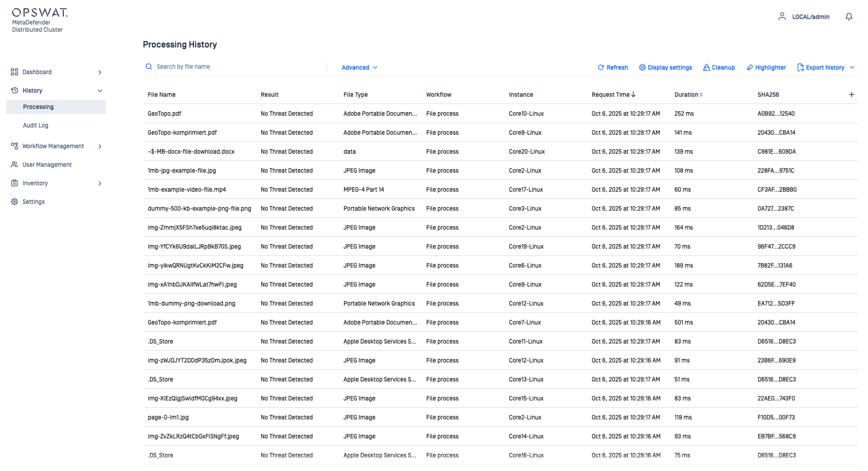This screenshot has height=471, width=868.
Task: Click the search magnifier icon
Action: 149,67
